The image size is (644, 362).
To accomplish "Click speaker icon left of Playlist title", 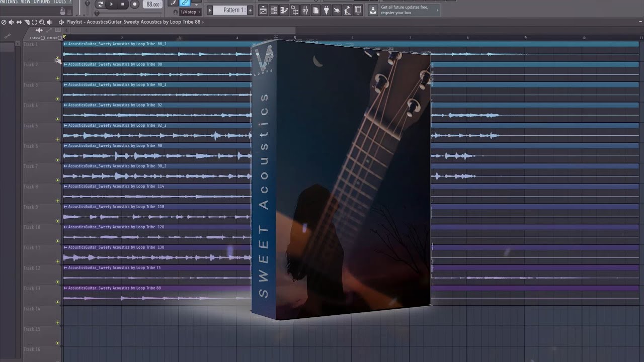I will (x=61, y=22).
